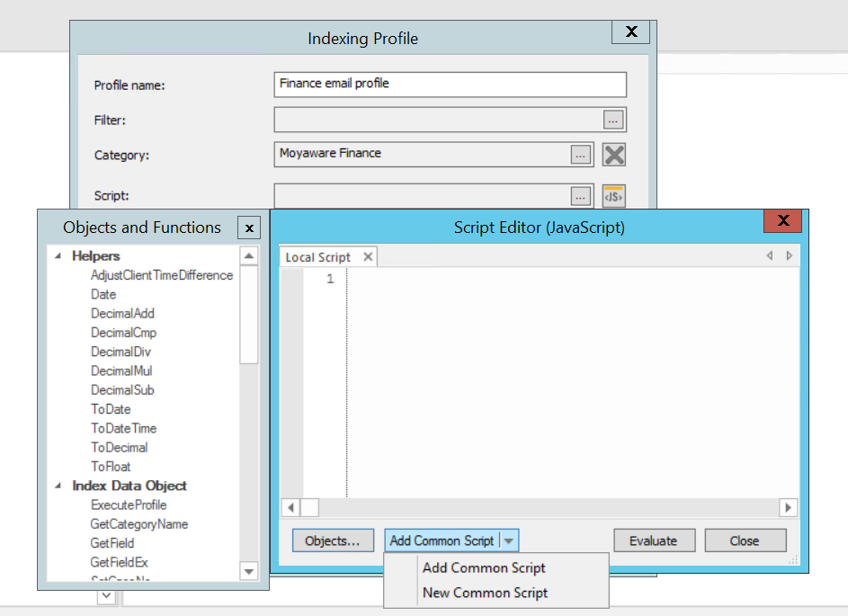848x616 pixels.
Task: Clear the Category with the X icon
Action: point(613,154)
